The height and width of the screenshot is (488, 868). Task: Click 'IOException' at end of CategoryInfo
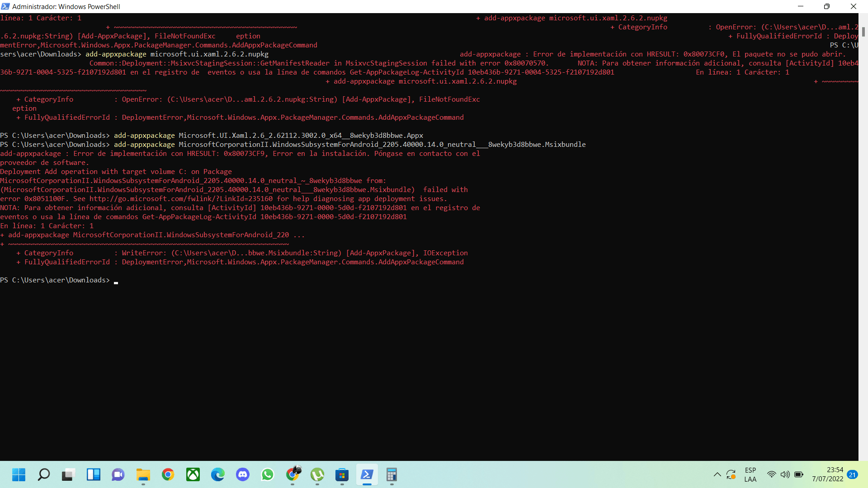tap(445, 253)
